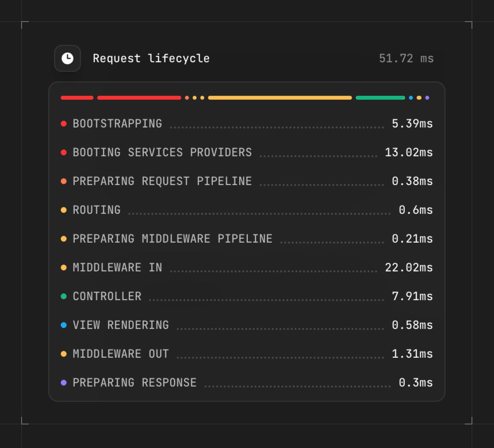Click the green Controller timeline bar

click(380, 98)
